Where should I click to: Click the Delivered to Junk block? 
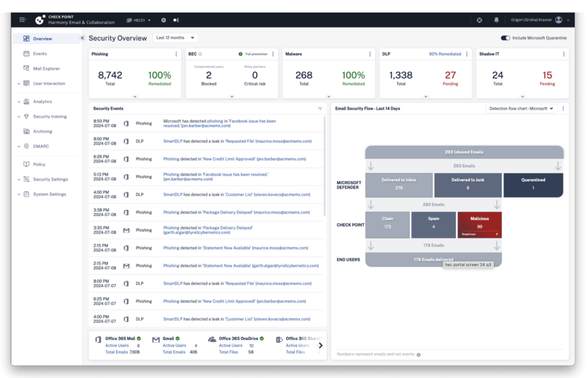coord(467,185)
